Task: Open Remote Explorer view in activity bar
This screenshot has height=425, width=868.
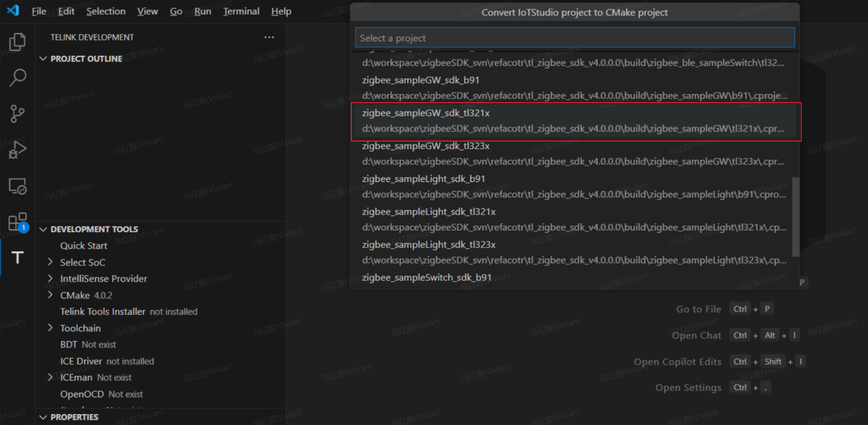Action: (17, 186)
